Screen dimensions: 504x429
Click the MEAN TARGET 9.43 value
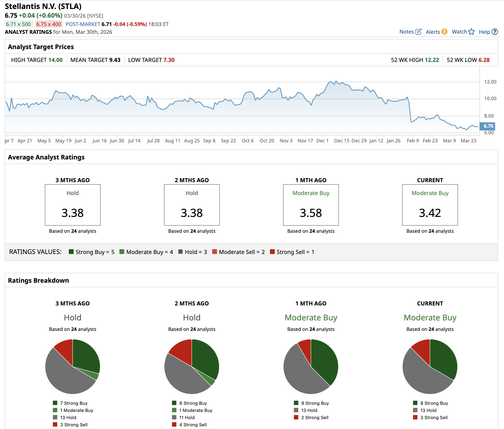tap(115, 60)
